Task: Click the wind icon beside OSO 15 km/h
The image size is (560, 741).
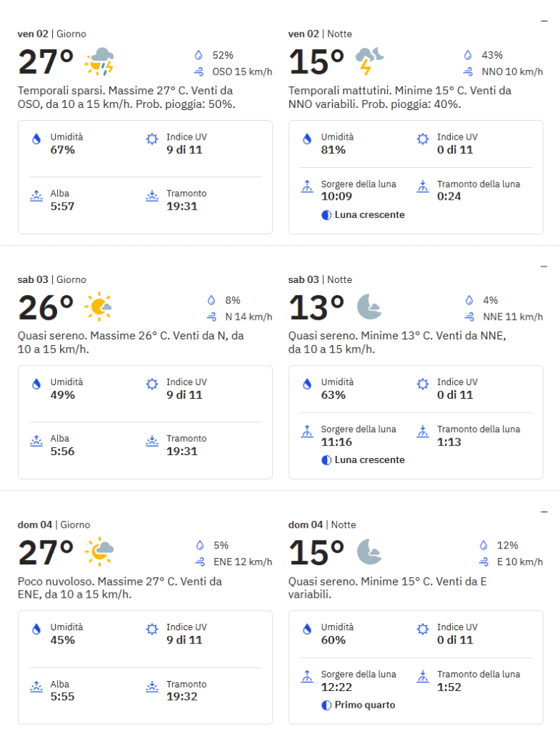Action: (x=199, y=72)
